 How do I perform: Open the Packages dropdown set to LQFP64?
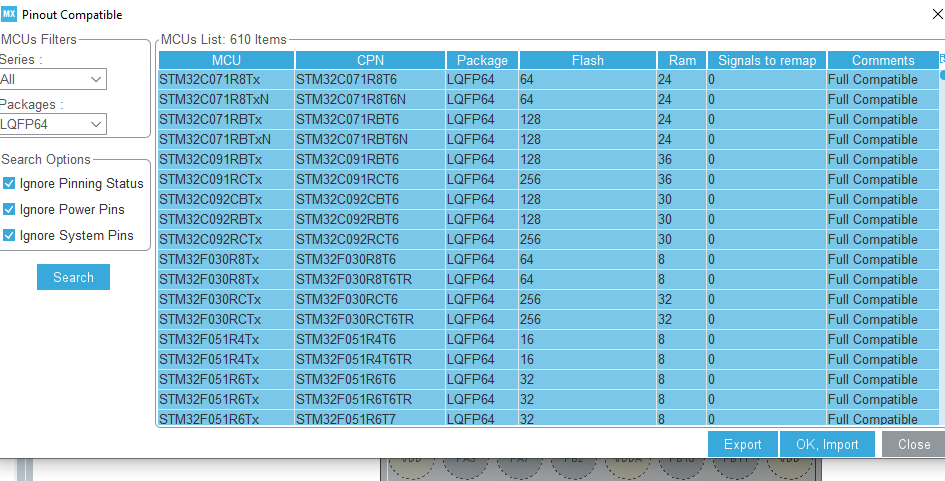coord(53,124)
